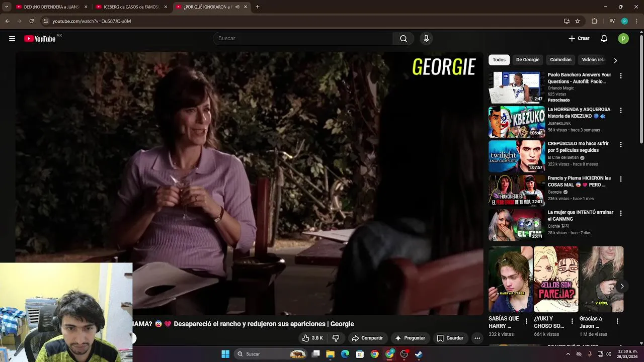Click the Preguntar button
The height and width of the screenshot is (362, 644).
[410, 338]
